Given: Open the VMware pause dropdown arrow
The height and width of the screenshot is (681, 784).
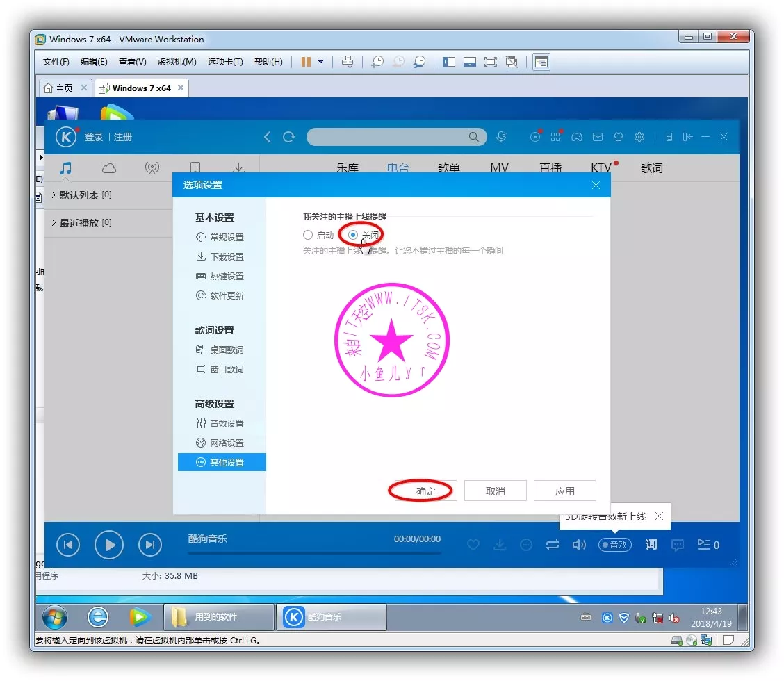Looking at the screenshot, I should pos(320,62).
